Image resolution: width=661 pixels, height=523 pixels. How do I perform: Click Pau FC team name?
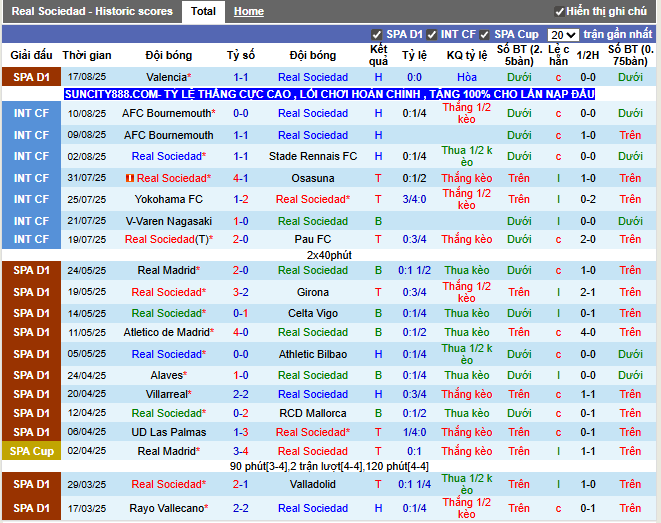coord(313,239)
